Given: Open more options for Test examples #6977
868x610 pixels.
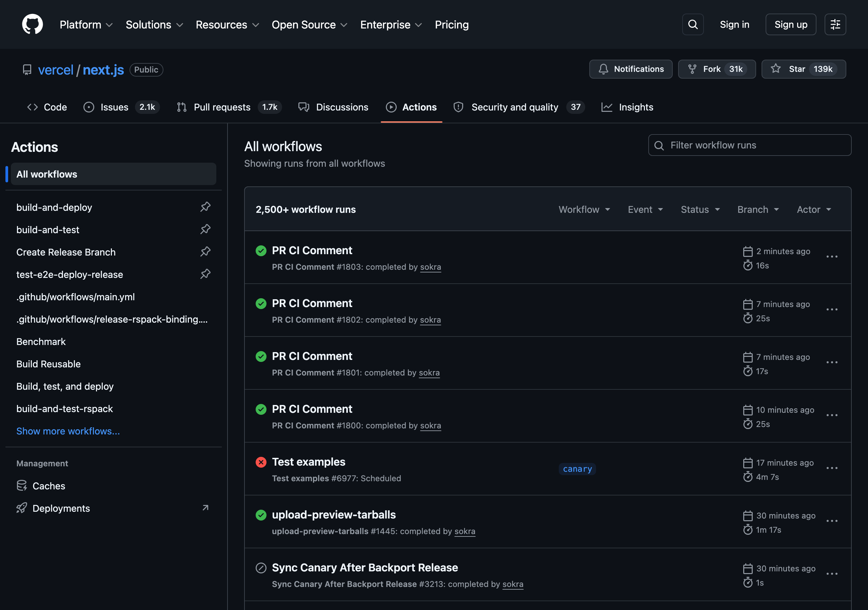Looking at the screenshot, I should (832, 469).
